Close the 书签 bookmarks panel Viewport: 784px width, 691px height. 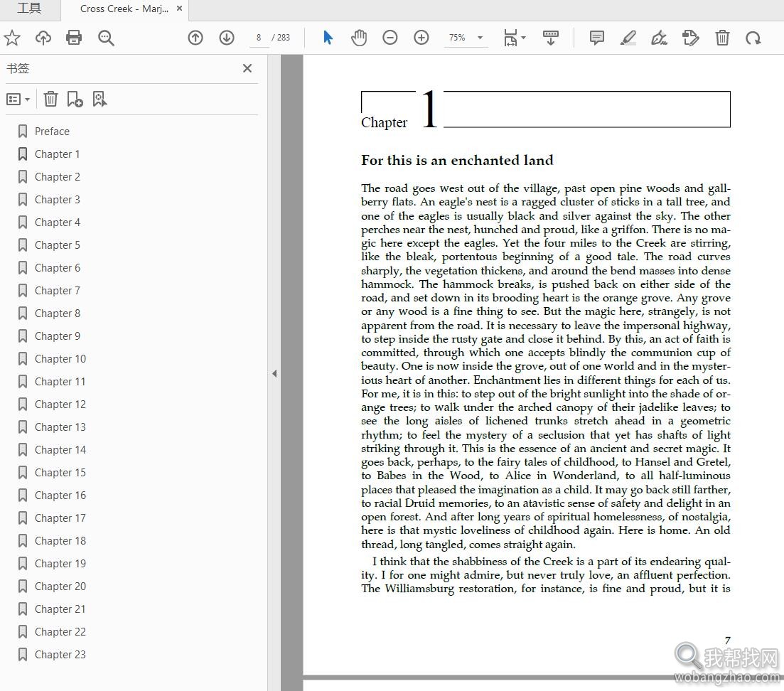tap(247, 68)
